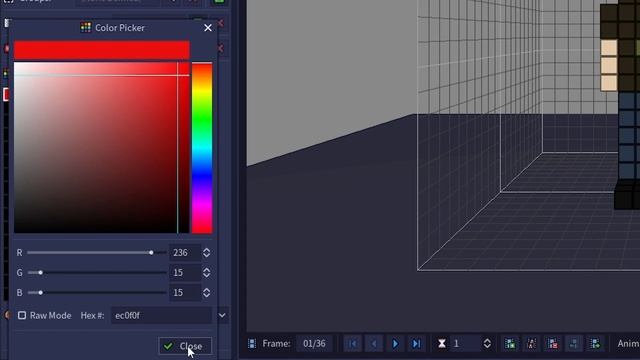Click the B value field showing 15
640x360 pixels.
point(184,293)
